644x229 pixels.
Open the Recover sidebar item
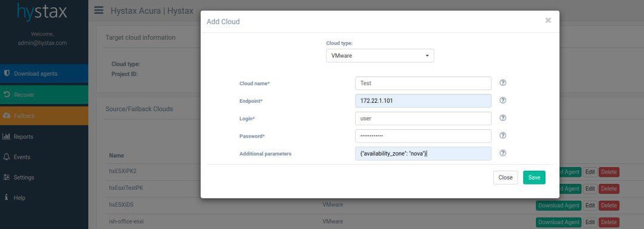pos(44,94)
